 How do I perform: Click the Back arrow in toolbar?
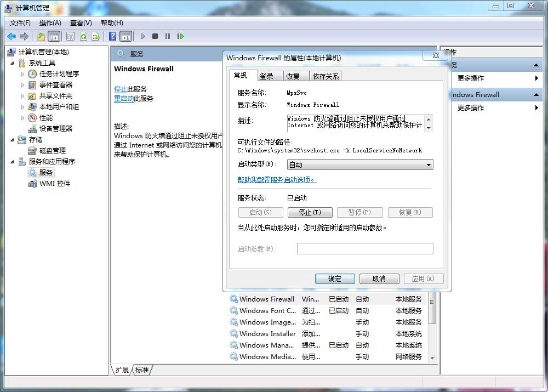tap(11, 37)
